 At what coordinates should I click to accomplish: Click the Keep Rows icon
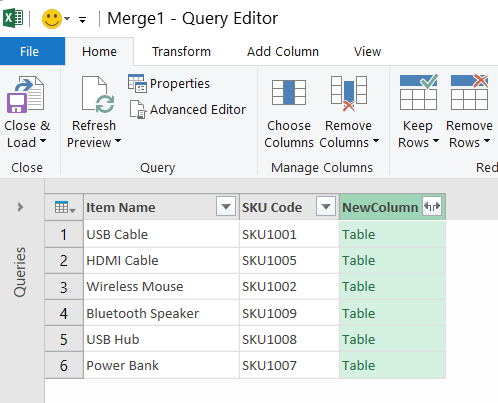point(419,92)
